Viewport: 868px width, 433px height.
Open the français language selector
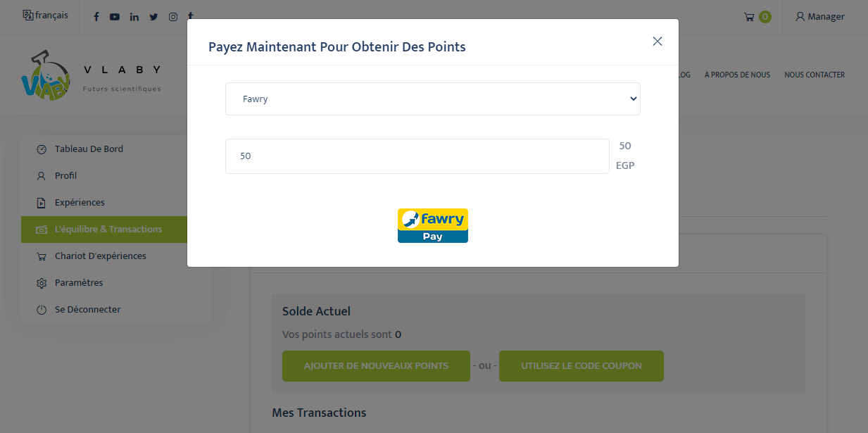point(46,15)
